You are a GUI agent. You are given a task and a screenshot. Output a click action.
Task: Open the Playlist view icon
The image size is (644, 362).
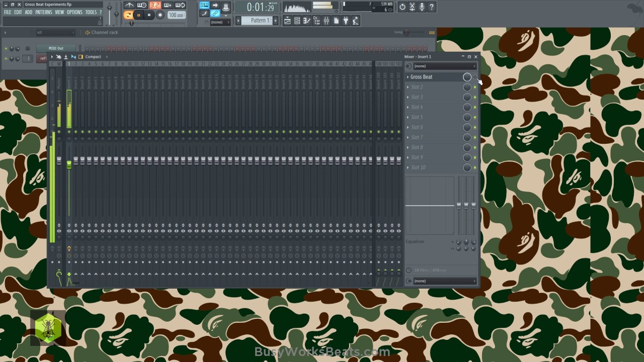pyautogui.click(x=287, y=21)
